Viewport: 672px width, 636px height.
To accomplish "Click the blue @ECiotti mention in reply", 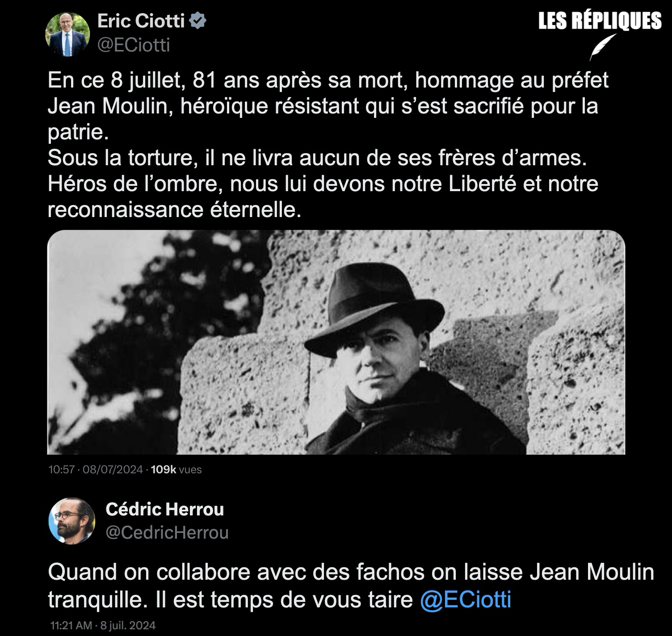I will [466, 600].
